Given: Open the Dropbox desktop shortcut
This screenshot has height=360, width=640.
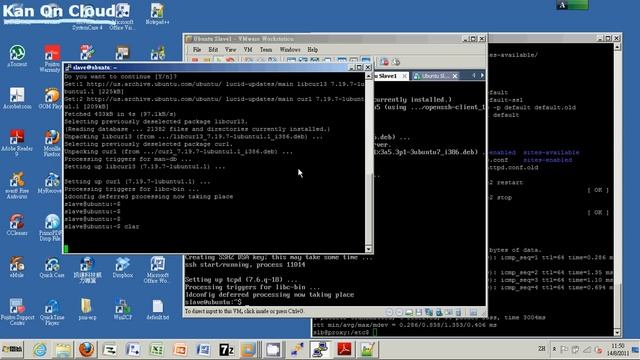Looking at the screenshot, I should click(x=122, y=267).
